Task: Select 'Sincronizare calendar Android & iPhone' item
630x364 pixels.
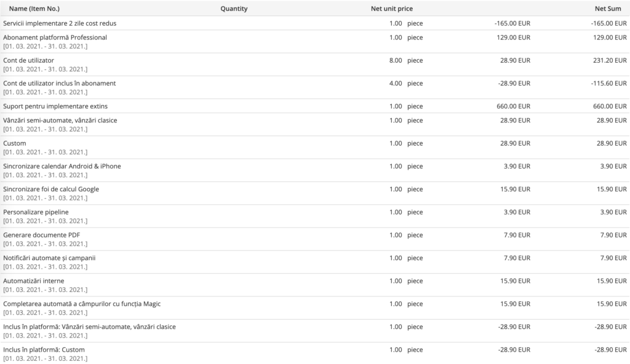Action: 62,166
